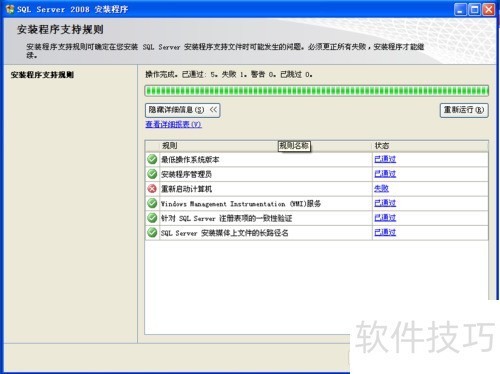The image size is (500, 374).
Task: Select rule text 最低操作系统版本
Action: (190, 160)
